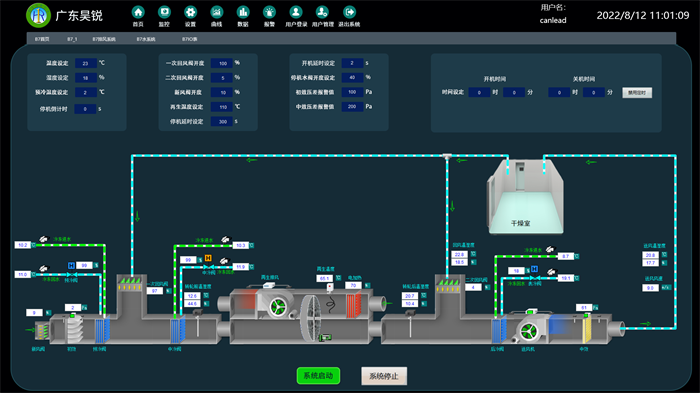Viewport: 700px width, 393px height.
Task: Open the 曲线 trend curve icon
Action: pos(217,12)
